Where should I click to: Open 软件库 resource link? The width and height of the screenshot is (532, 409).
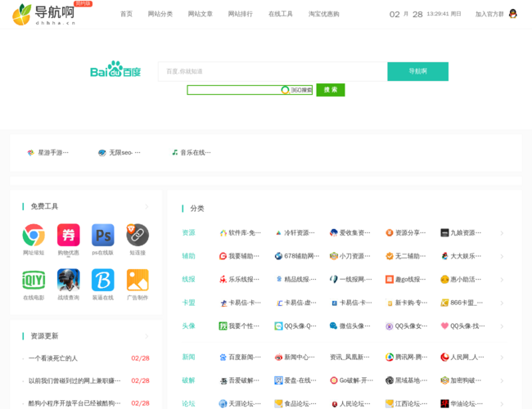pyautogui.click(x=240, y=232)
